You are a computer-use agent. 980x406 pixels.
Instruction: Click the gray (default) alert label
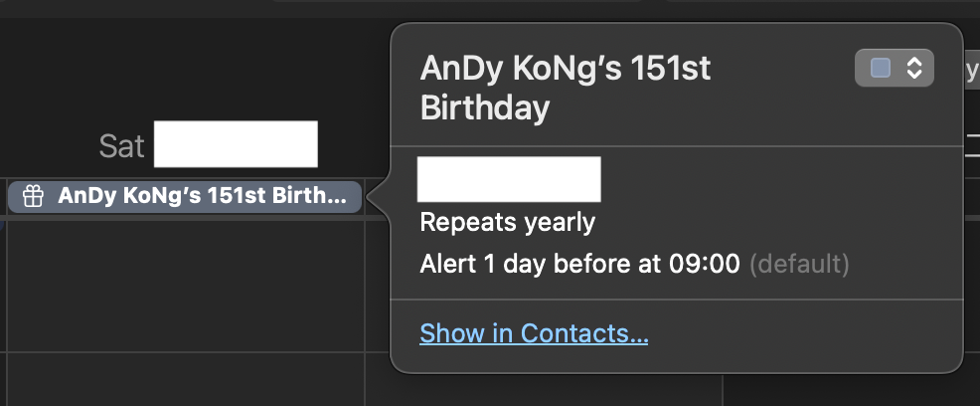point(799,265)
